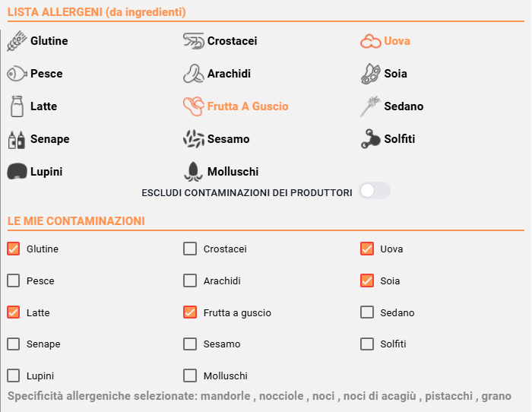Click the Sesamo seeds icon
Screen dimensions: 532x412
[x=193, y=139]
